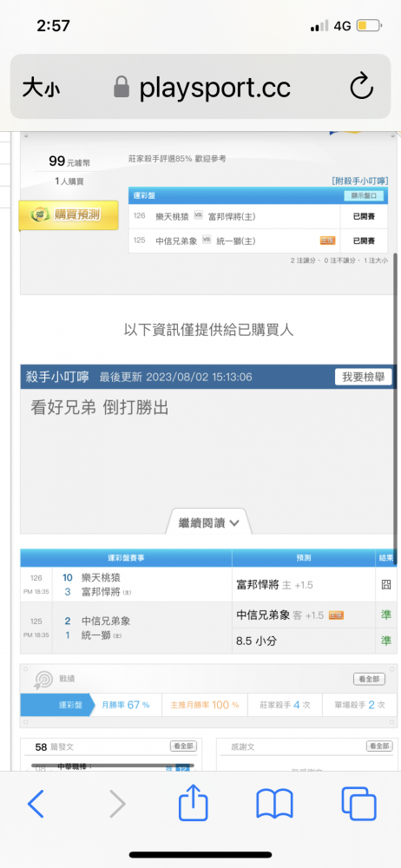401x868 pixels.
Task: Tap the Safari forward arrow
Action: pyautogui.click(x=117, y=803)
